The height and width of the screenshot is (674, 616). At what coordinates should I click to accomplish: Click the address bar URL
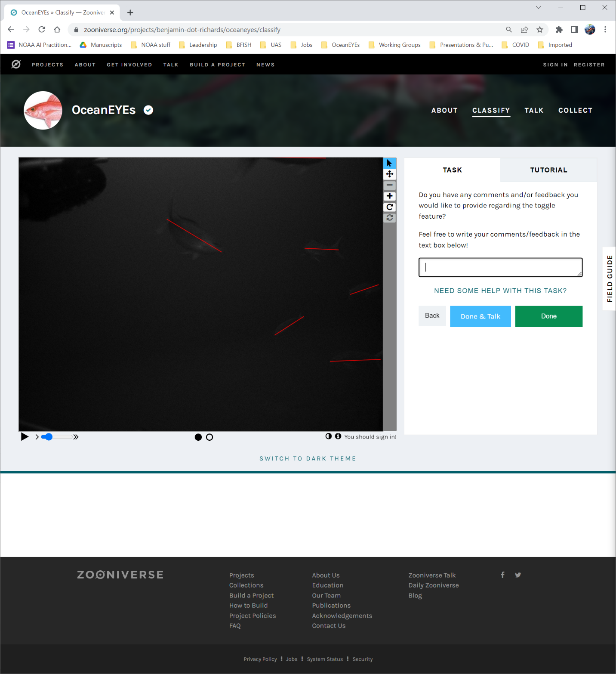(x=182, y=30)
